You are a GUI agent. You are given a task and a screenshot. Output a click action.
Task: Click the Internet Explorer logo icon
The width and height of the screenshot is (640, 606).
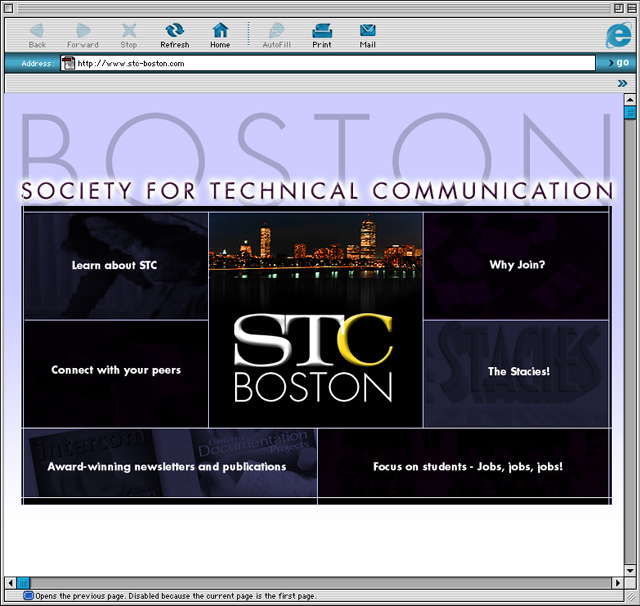[618, 36]
